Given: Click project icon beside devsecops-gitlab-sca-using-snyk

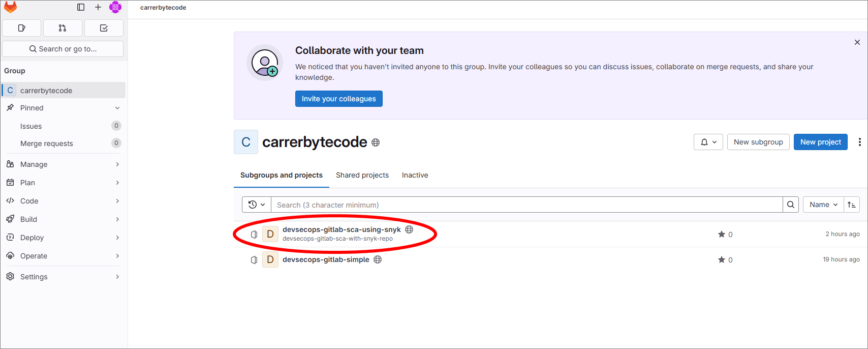Looking at the screenshot, I should 254,235.
